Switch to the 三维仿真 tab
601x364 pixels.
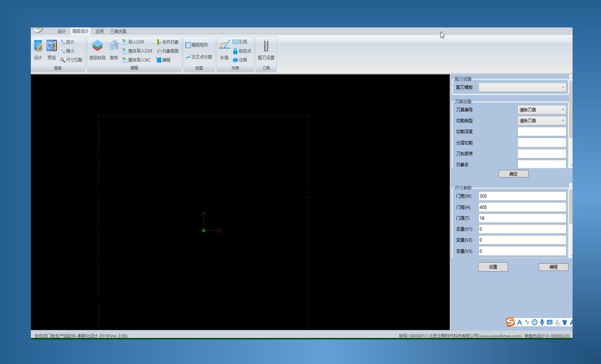tap(118, 31)
